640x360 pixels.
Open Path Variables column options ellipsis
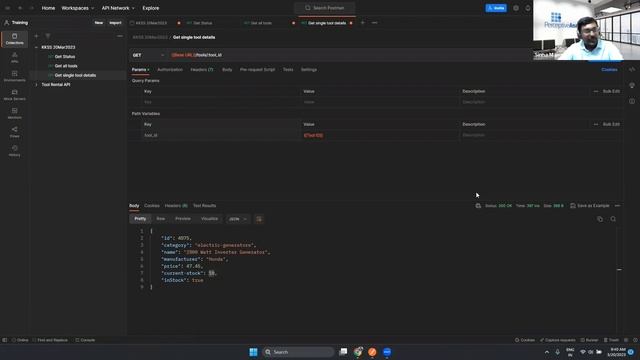[x=596, y=124]
